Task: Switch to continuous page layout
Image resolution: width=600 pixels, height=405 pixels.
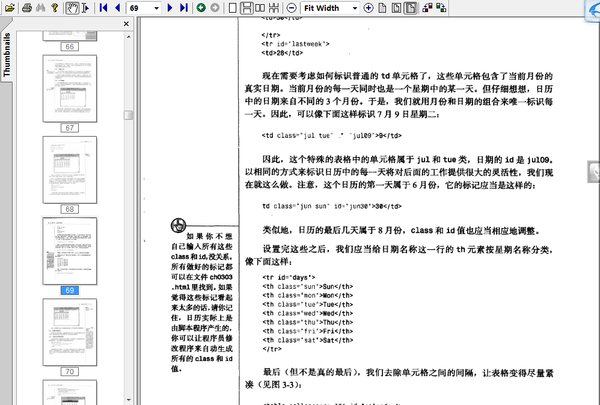Action: click(246, 8)
